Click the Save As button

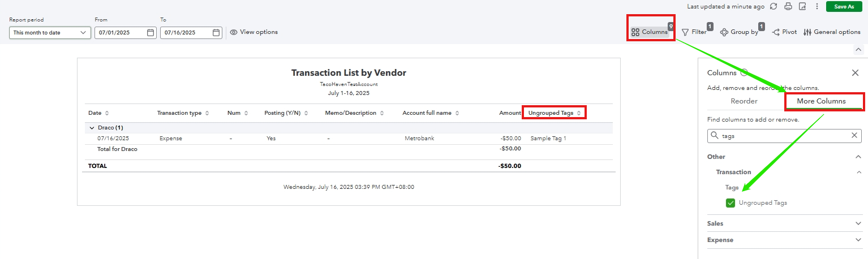pyautogui.click(x=844, y=6)
